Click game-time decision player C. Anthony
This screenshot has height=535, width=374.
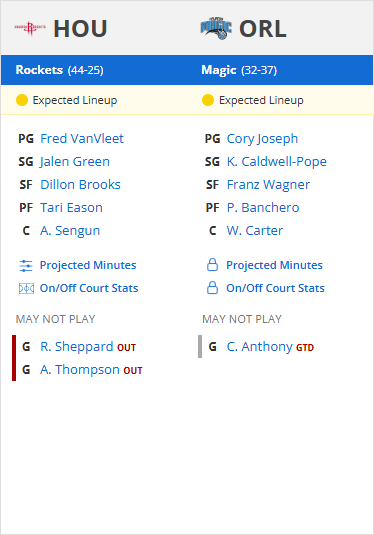point(259,347)
